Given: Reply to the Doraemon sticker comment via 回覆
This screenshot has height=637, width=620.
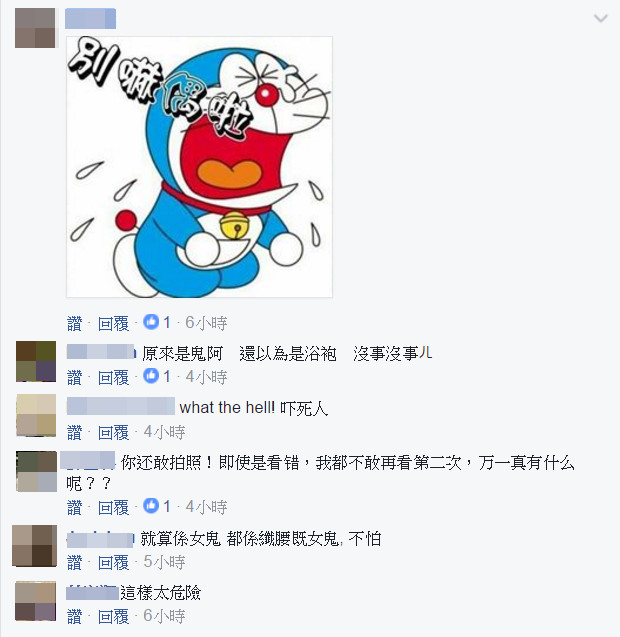Looking at the screenshot, I should pos(113,323).
